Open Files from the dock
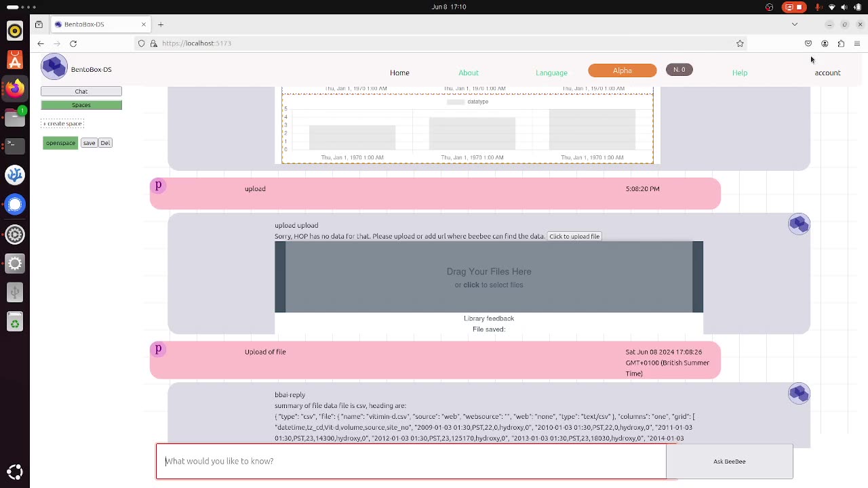The image size is (868, 488). click(15, 117)
